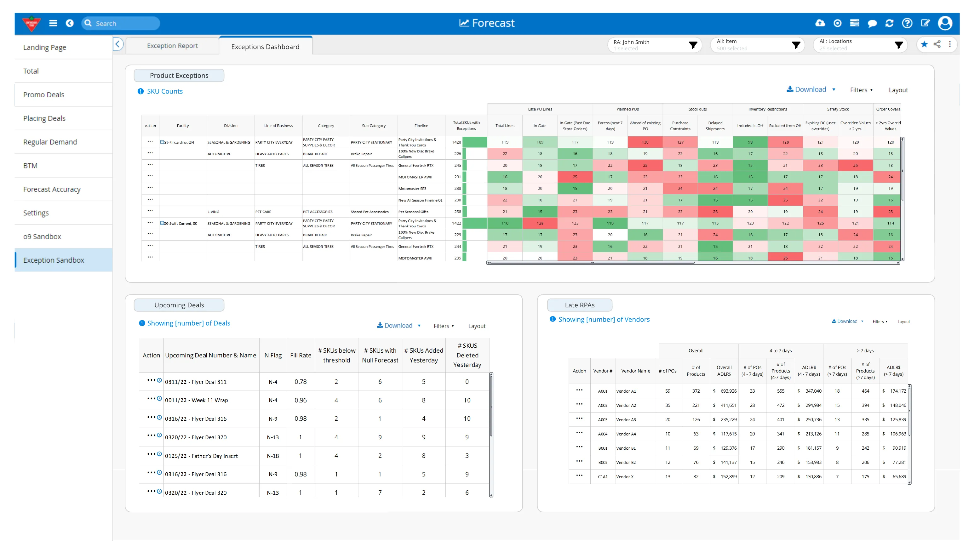Click info icon next to Showing number of Vendors
Screen dimensions: 980x558
coord(553,319)
